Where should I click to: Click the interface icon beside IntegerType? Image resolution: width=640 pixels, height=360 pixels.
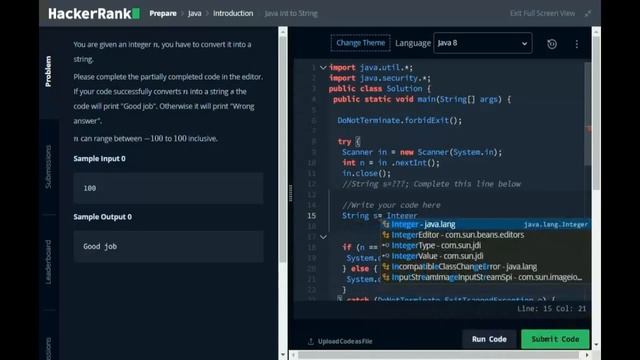tap(386, 245)
